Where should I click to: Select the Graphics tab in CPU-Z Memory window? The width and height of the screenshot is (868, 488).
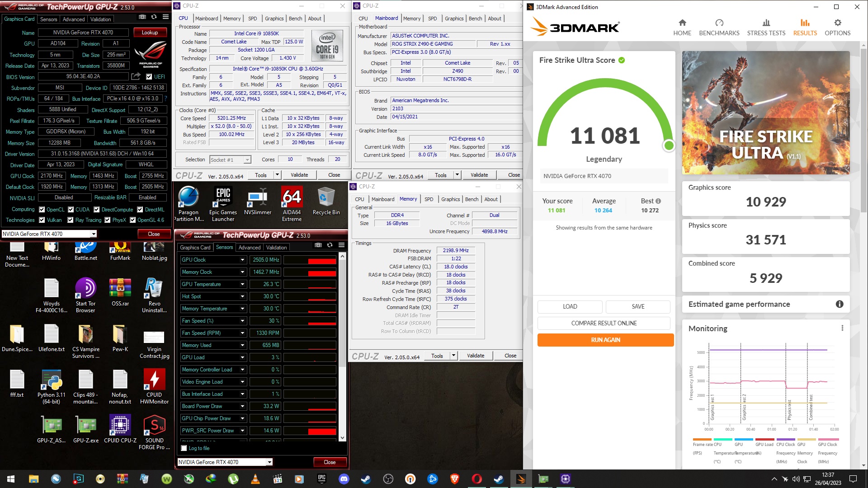coord(450,199)
